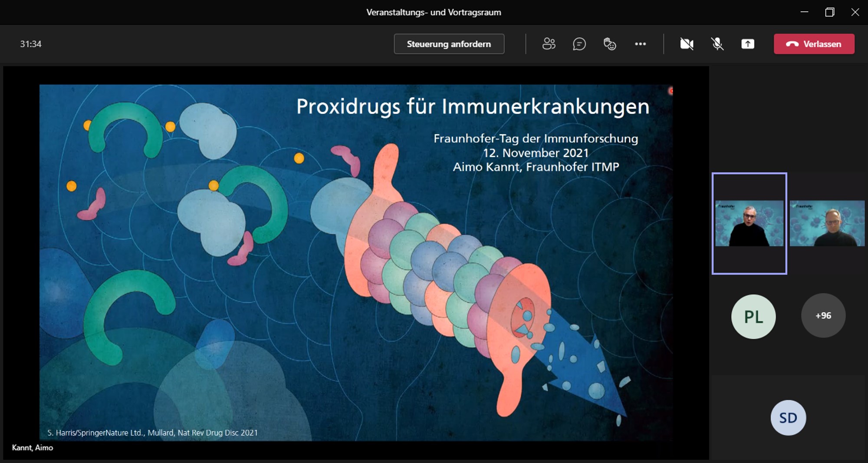Click Steuerung anfordern button
Image resolution: width=868 pixels, height=463 pixels.
pyautogui.click(x=449, y=44)
